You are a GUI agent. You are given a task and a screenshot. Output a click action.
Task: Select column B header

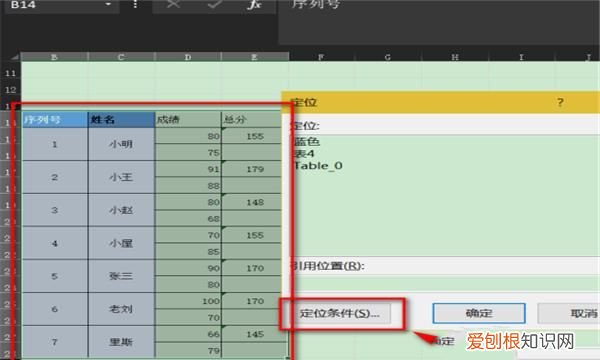54,57
